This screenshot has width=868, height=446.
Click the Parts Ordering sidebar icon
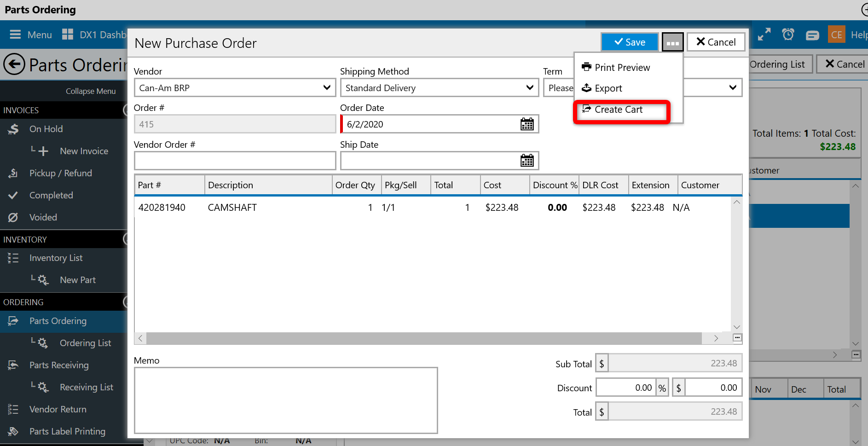[13, 321]
